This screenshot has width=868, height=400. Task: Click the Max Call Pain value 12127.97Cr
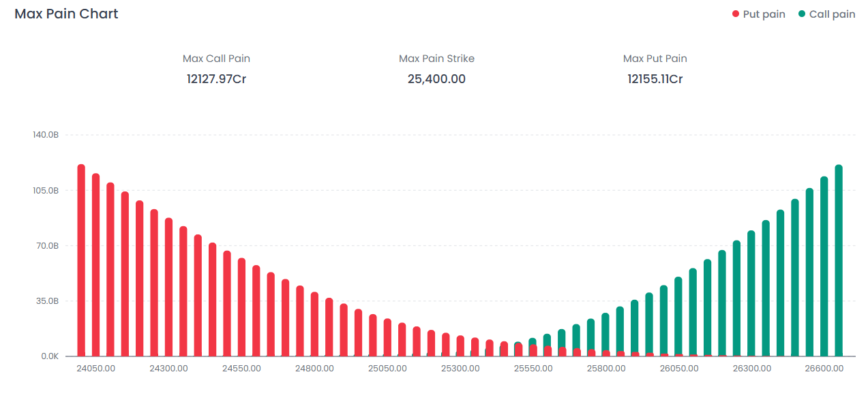216,79
